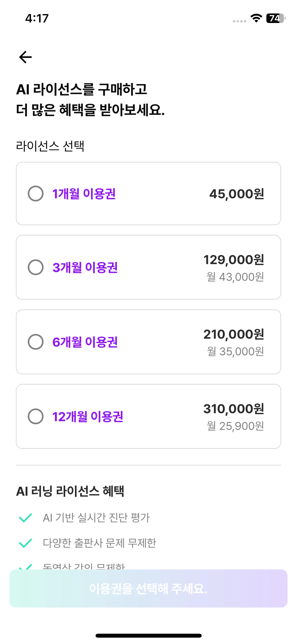
Task: Click checkmark beside 다양한 출판사 문제 무제한
Action: coord(25,543)
